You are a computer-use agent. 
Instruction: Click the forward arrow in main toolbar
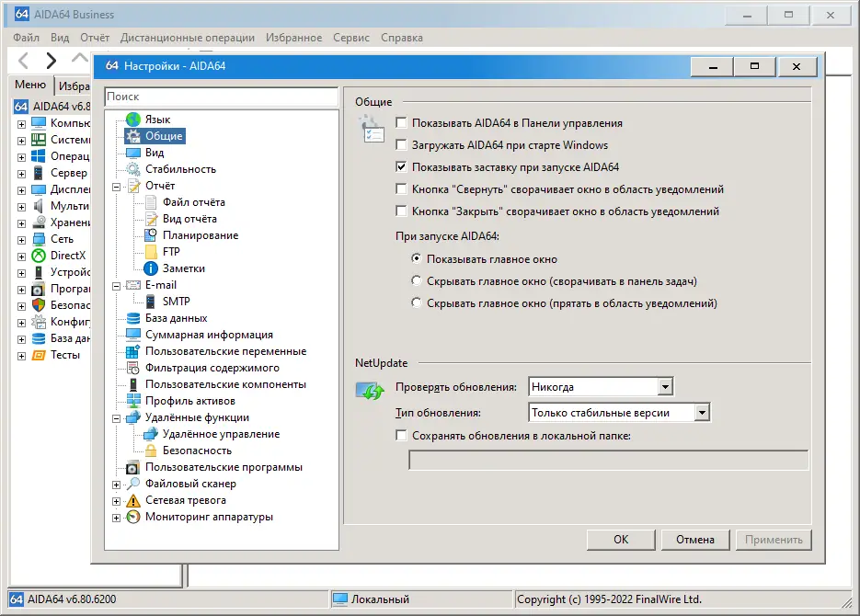(51, 61)
